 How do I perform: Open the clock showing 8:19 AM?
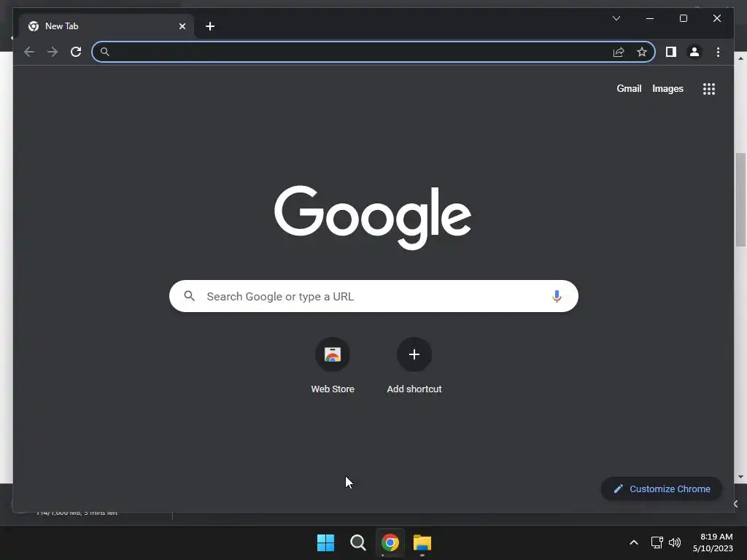[x=713, y=542]
